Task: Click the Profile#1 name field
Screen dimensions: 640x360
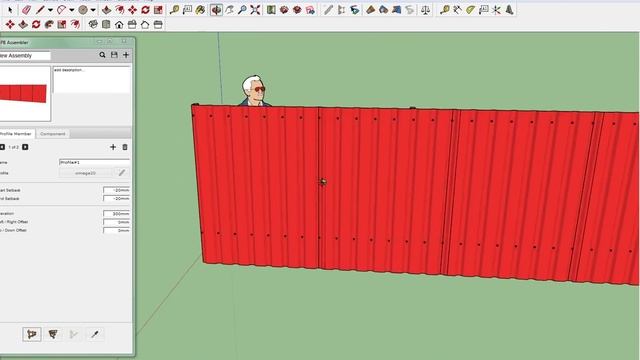Action: [95, 162]
